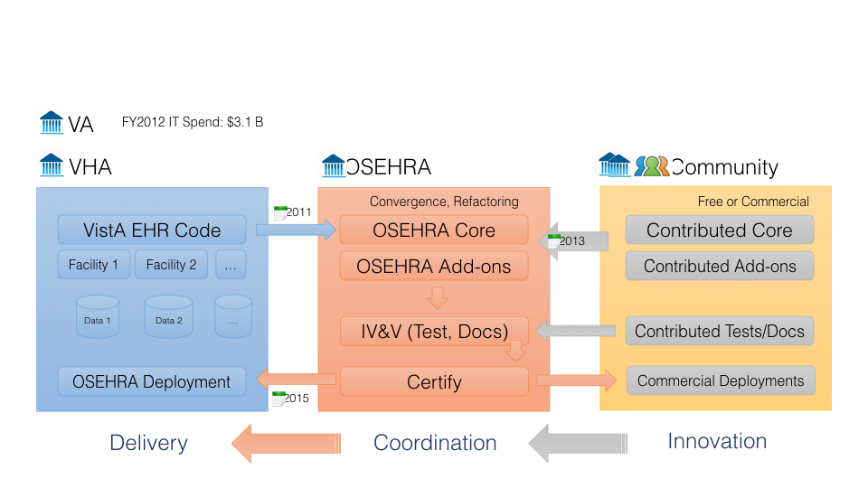Click the down arrow below OSEHRA Add-ons
Screen dimensions: 868x488
(438, 297)
